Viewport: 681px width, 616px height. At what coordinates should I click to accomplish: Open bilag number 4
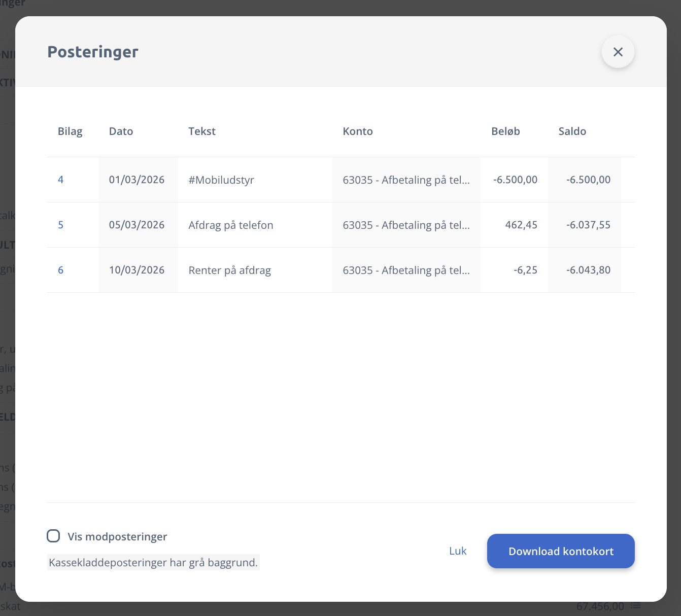[60, 180]
